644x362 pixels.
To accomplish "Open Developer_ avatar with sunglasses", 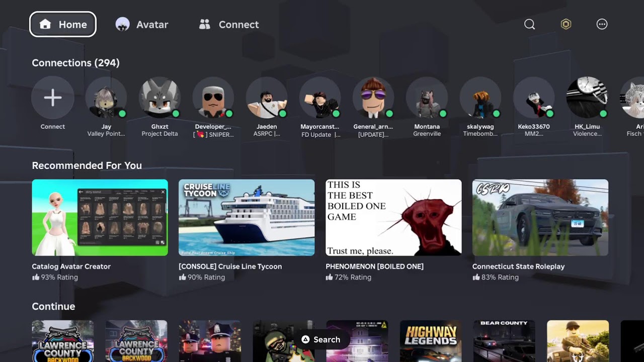I will [213, 98].
